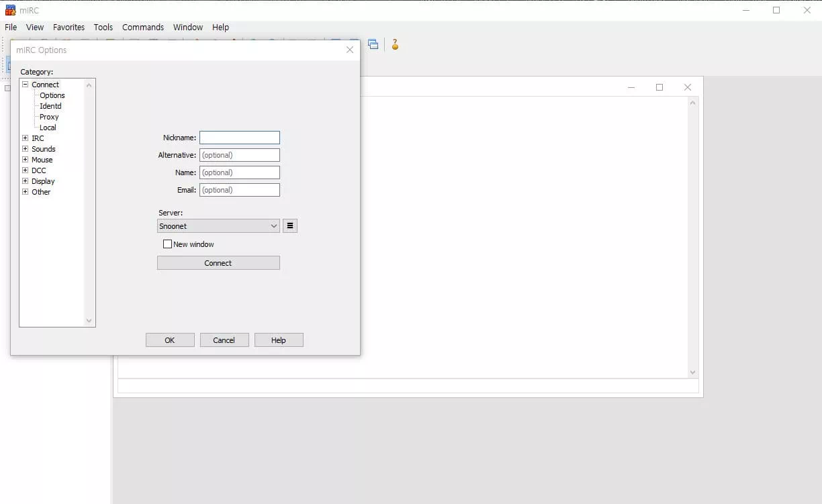Screen dimensions: 822x504
Task: Focus the Email input field
Action: [240, 190]
